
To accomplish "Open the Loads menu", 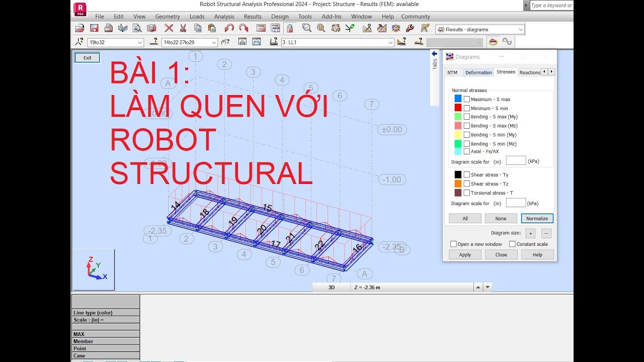I will coord(197,17).
